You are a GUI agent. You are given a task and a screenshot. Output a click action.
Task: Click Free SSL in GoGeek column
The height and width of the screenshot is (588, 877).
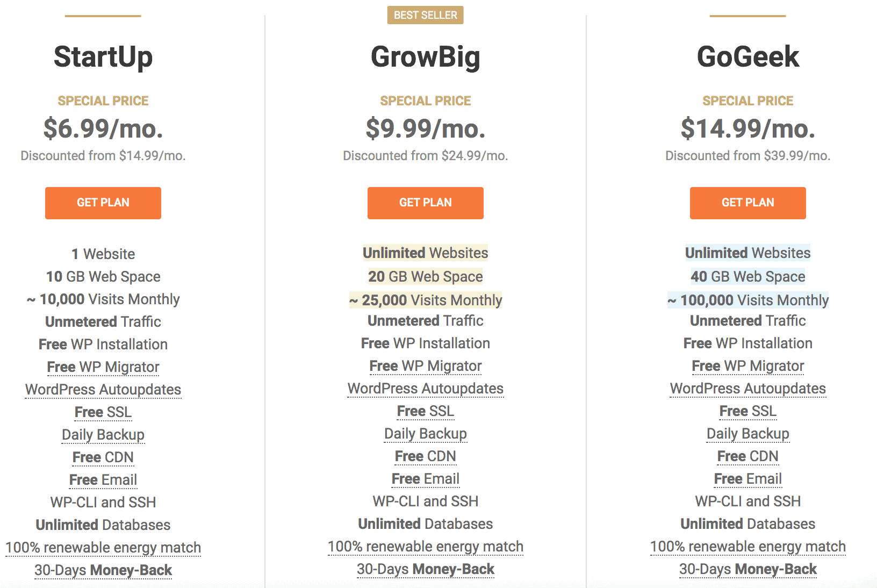(748, 411)
